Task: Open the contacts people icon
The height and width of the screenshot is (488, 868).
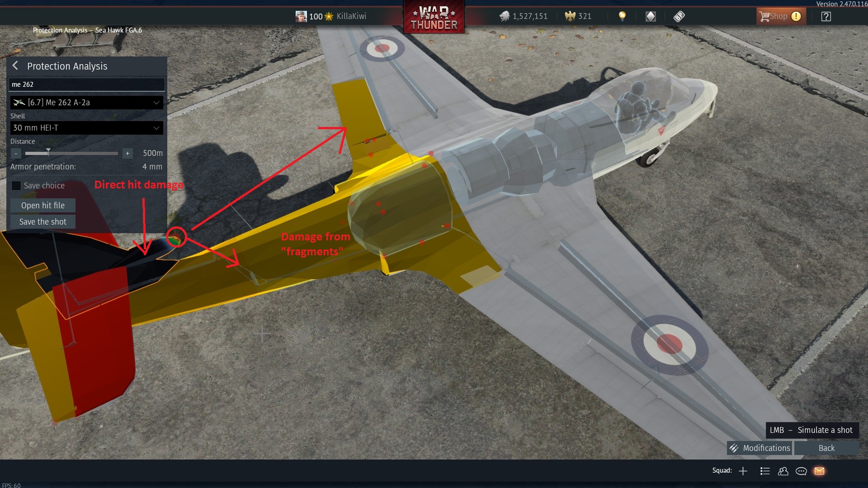Action: pyautogui.click(x=783, y=471)
